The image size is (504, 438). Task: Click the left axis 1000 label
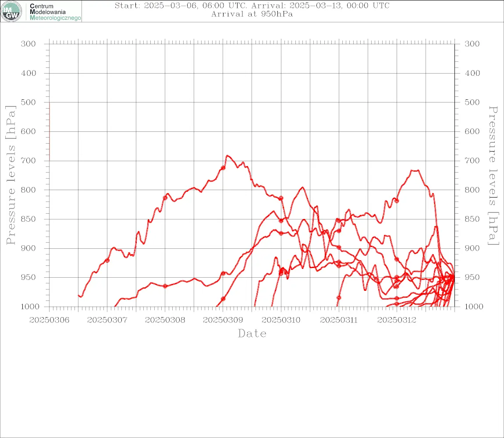[30, 307]
